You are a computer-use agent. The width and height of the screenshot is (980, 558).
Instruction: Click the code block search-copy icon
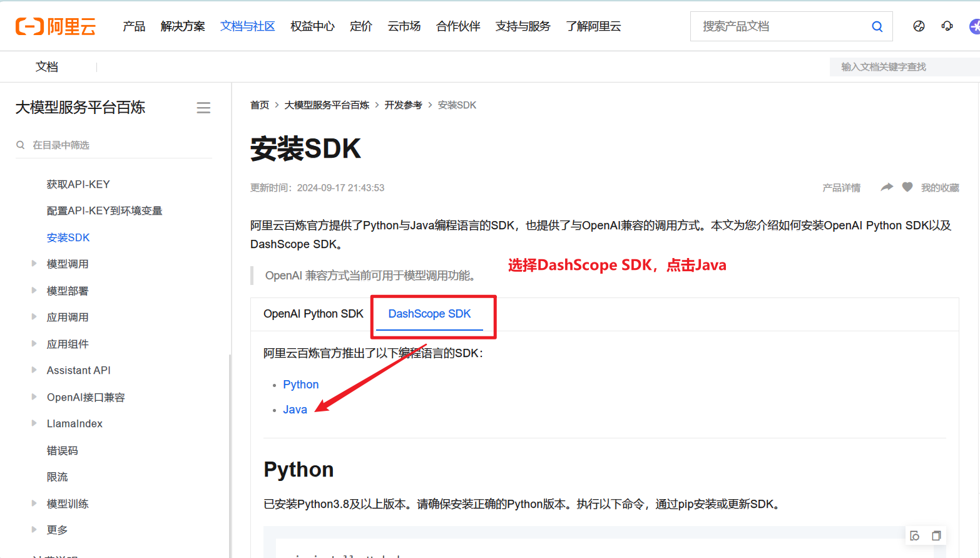click(x=915, y=535)
